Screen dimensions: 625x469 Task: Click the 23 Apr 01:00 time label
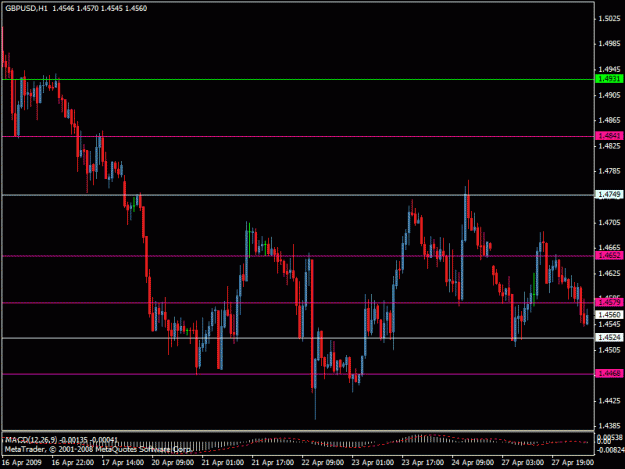[x=373, y=463]
